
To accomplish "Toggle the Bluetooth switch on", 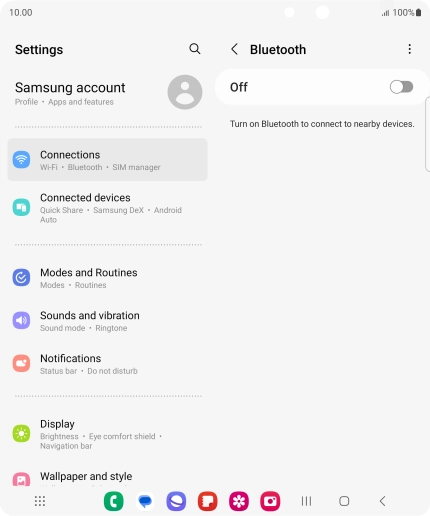I will [x=401, y=87].
